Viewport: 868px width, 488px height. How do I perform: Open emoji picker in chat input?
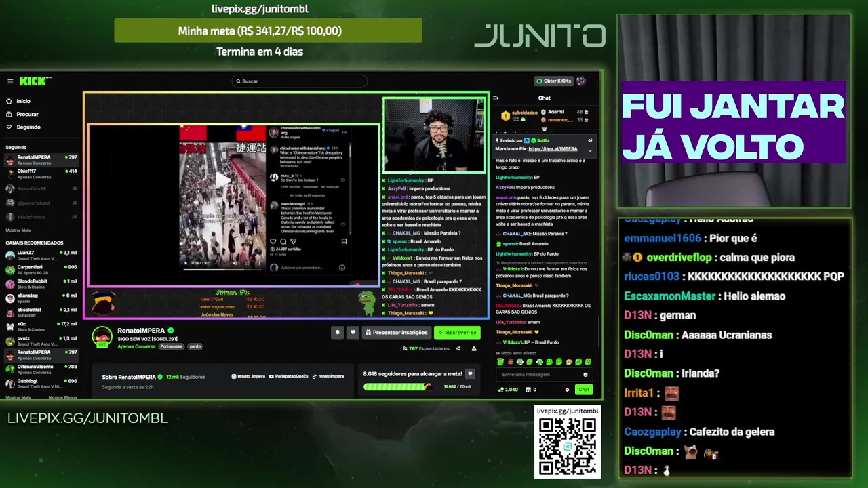coord(585,374)
